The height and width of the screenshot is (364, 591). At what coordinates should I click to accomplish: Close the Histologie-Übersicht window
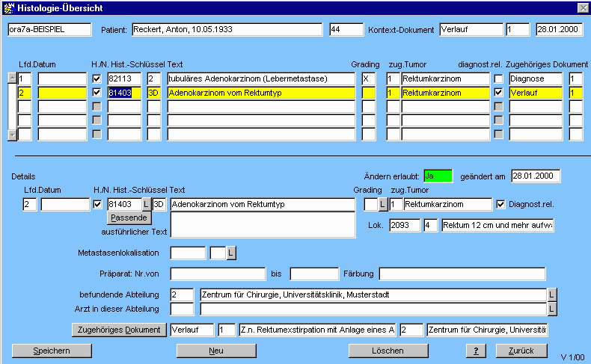[583, 7]
